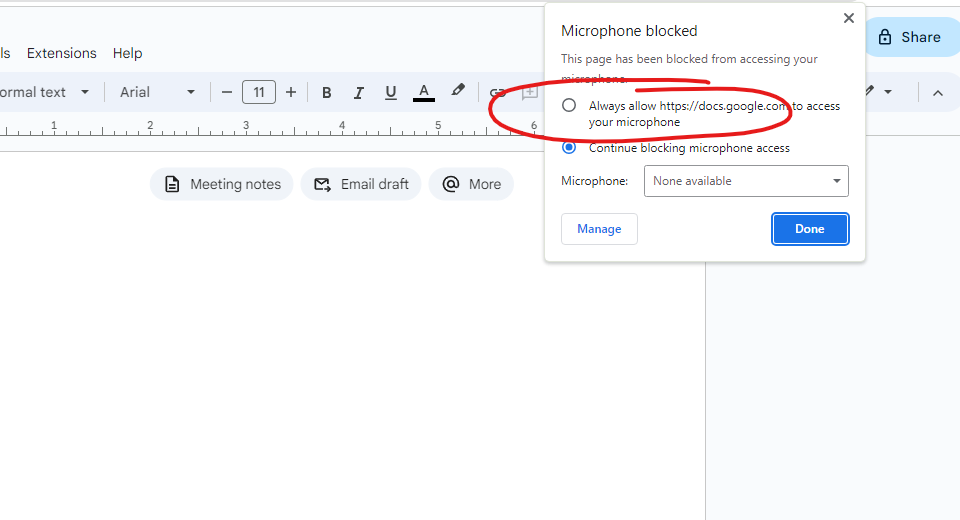Open the More @ insert chip

click(471, 184)
